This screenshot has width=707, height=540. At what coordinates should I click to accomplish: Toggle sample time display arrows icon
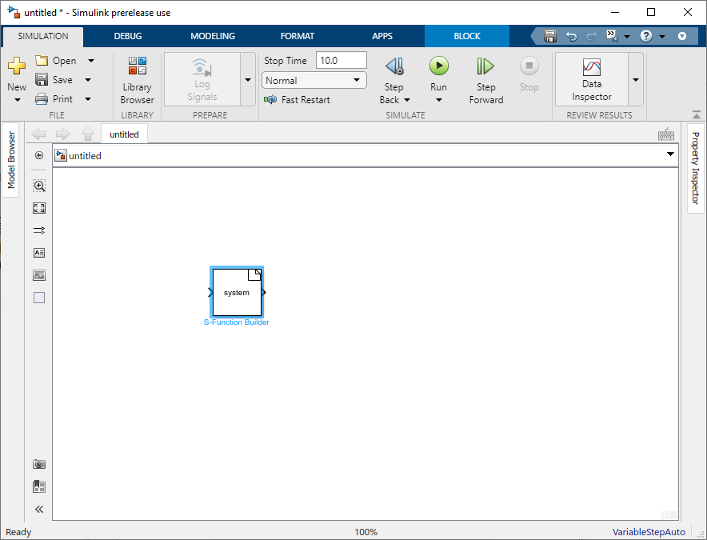click(x=39, y=230)
